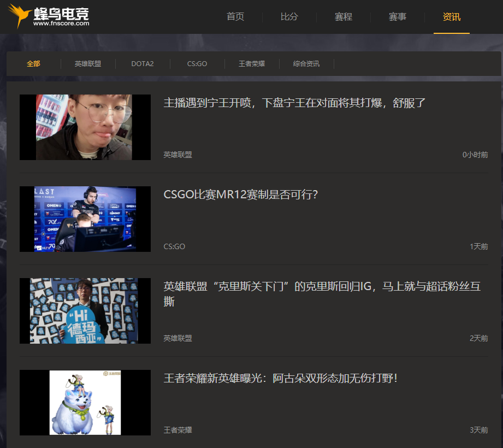Read article 主播遇到宁王开喷
The width and height of the screenshot is (503, 448).
294,103
